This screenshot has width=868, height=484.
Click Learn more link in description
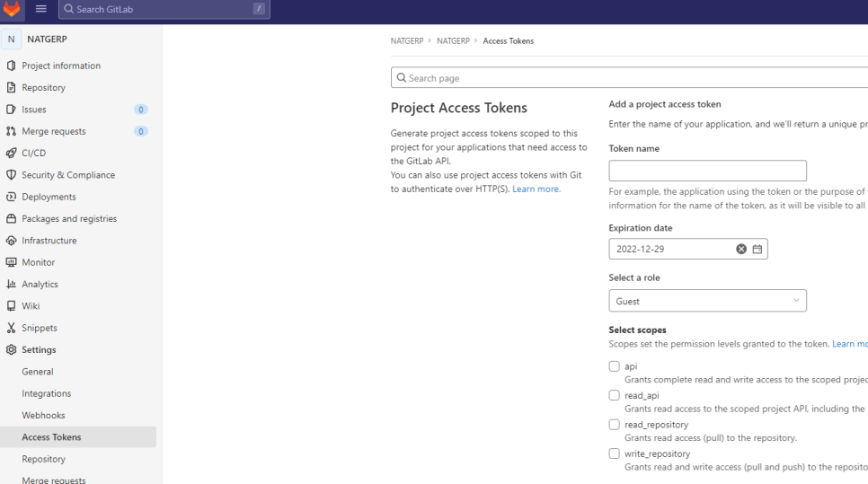pyautogui.click(x=536, y=189)
